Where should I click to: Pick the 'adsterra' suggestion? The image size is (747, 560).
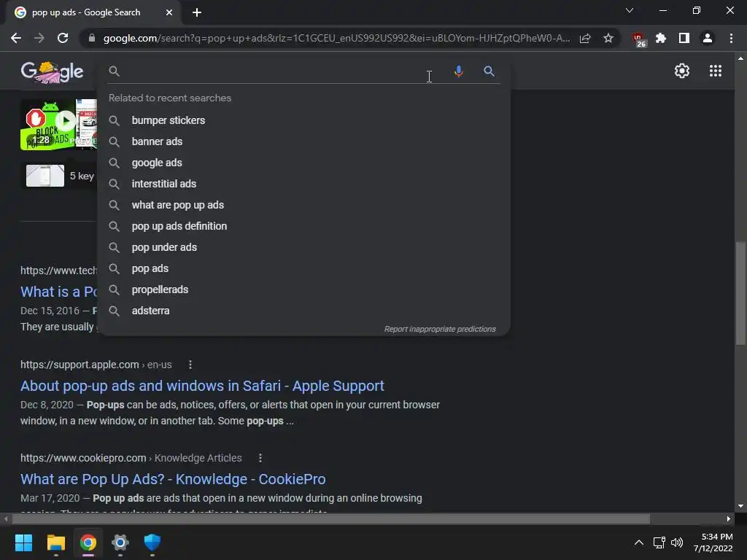coord(303,311)
